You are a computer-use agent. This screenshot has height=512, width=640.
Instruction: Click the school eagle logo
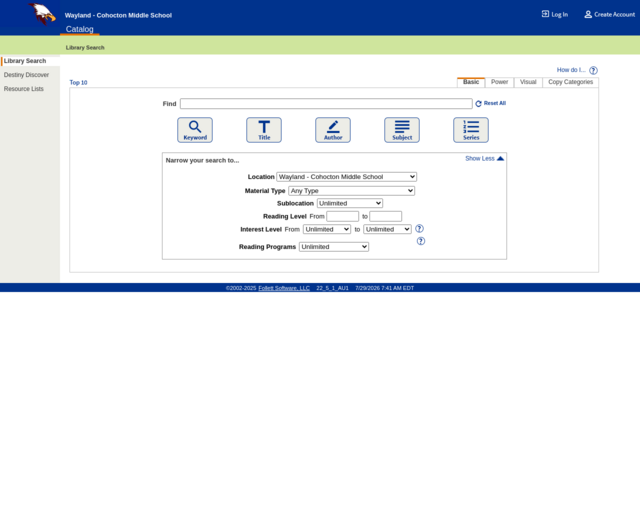point(42,13)
